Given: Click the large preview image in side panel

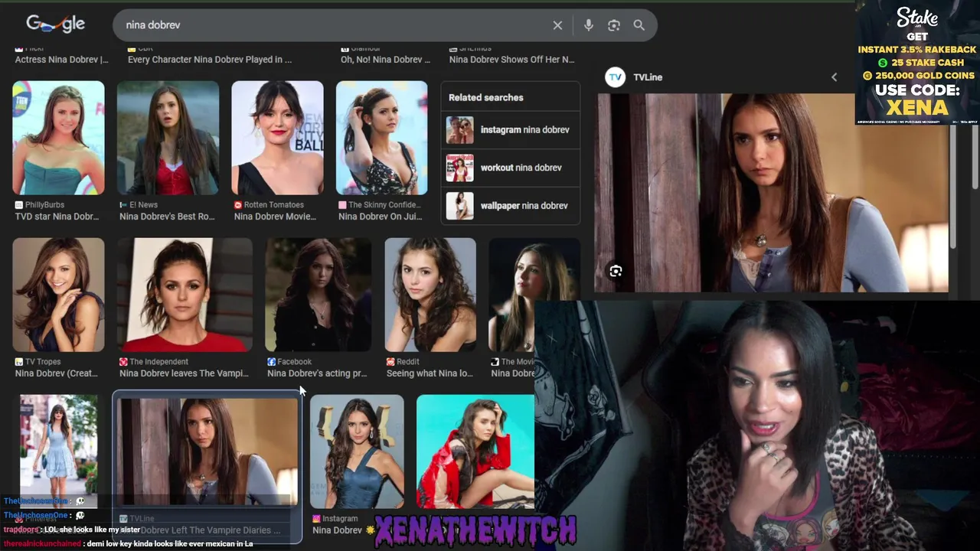Looking at the screenshot, I should [772, 193].
